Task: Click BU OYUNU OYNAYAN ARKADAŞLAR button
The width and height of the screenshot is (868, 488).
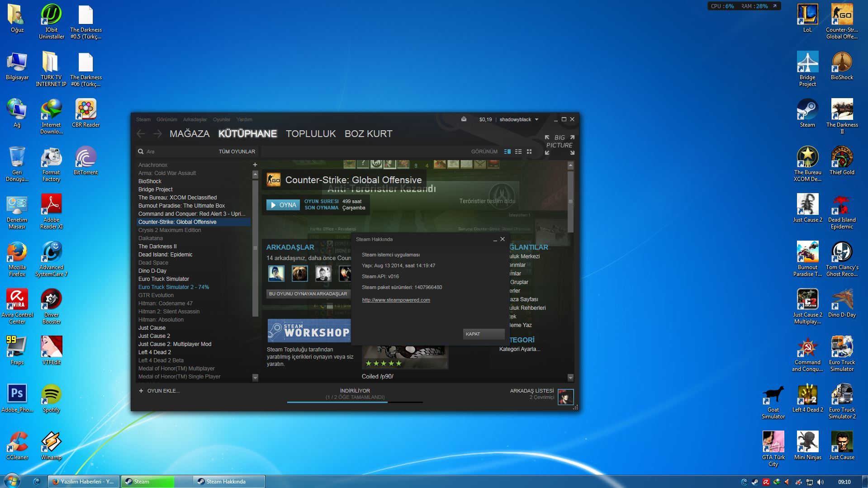Action: pyautogui.click(x=308, y=294)
